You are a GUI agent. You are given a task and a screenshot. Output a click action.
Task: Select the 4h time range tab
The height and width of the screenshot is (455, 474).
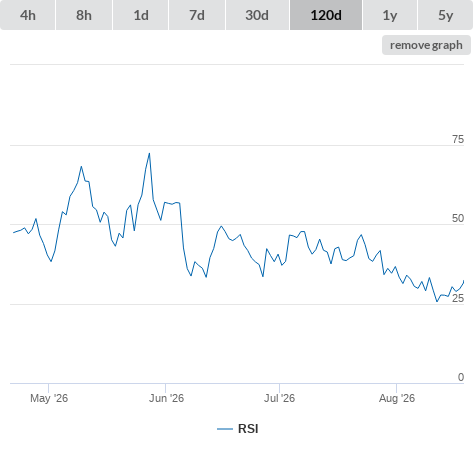pyautogui.click(x=28, y=15)
